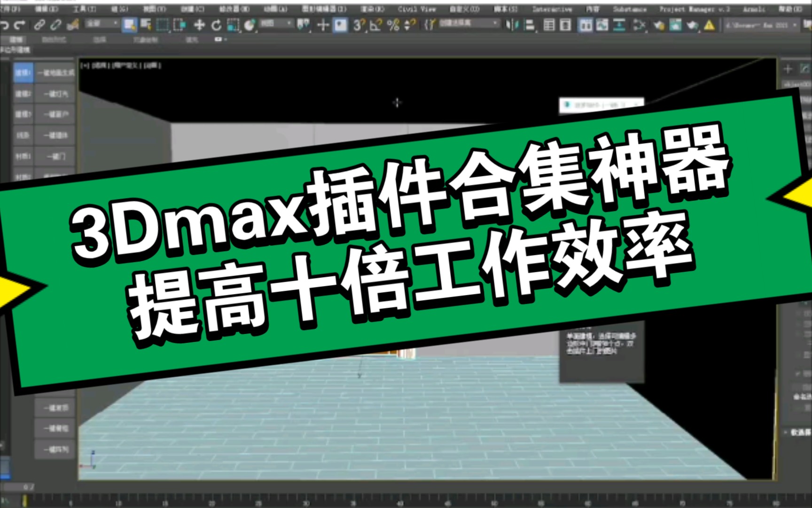Open the named selection sets dropdown
Screen dimensions: 812x508
470,24
